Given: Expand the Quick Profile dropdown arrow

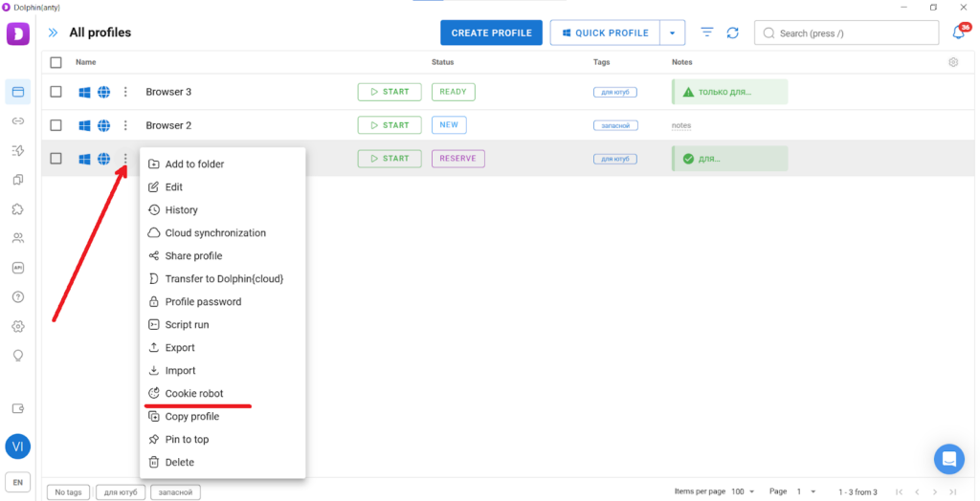Looking at the screenshot, I should point(672,33).
